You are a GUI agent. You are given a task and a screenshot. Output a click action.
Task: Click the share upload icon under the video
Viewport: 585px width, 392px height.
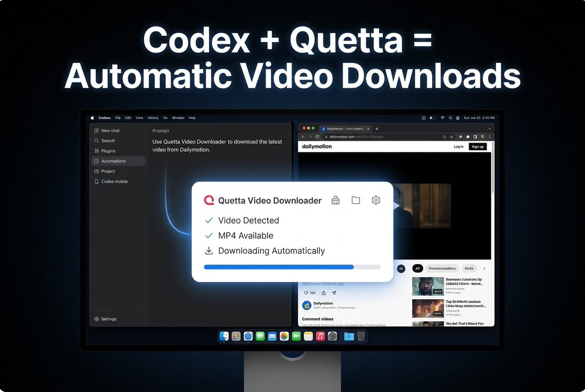(324, 293)
